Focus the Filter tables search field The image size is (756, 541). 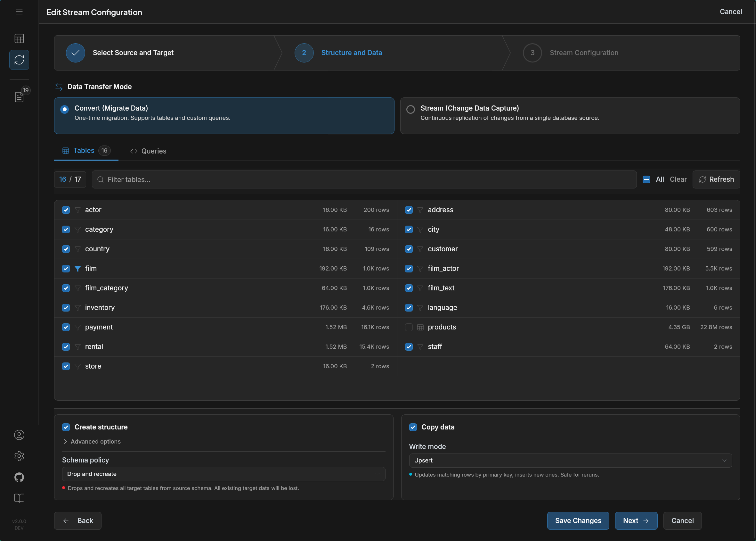point(364,179)
